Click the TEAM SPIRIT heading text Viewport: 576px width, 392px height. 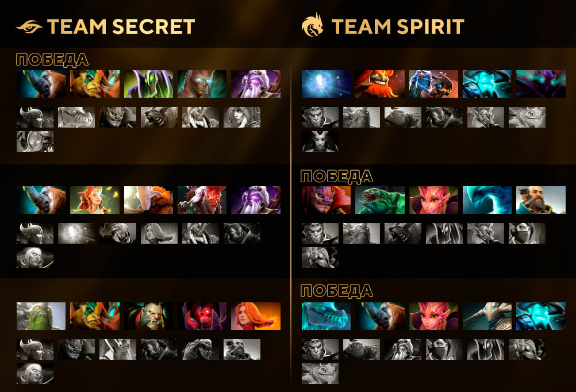398,26
